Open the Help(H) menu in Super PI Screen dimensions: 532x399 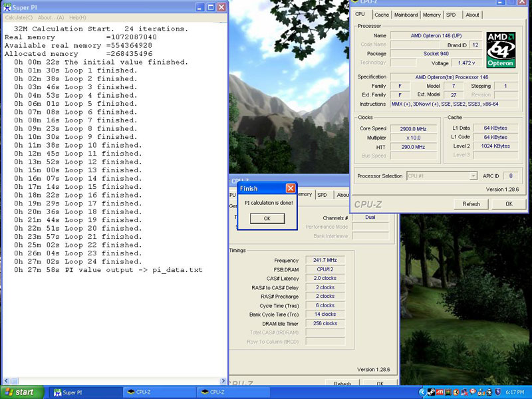pyautogui.click(x=78, y=18)
